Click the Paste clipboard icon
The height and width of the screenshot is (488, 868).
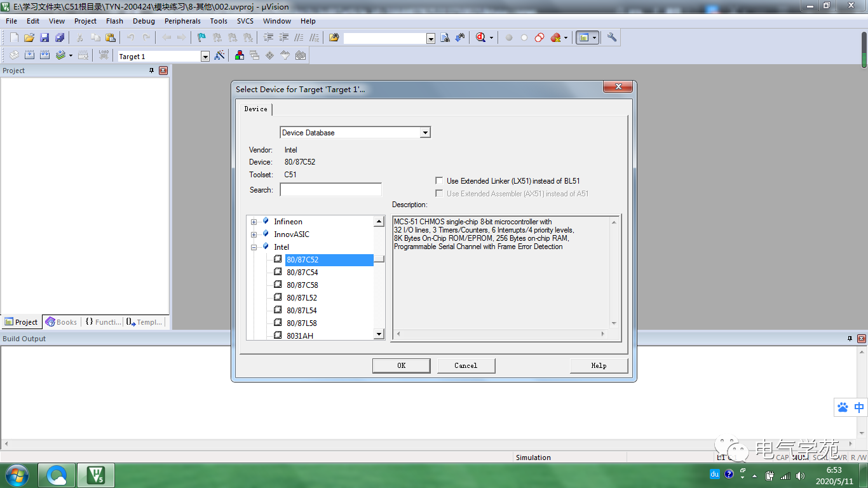(110, 37)
